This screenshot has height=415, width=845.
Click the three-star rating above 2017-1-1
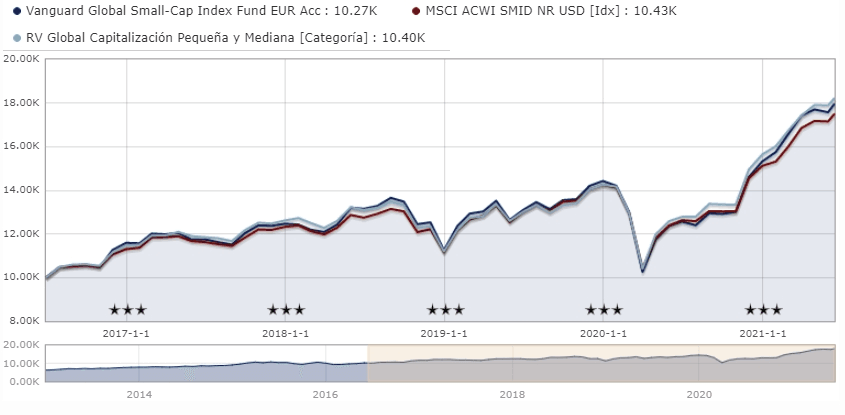click(x=127, y=310)
